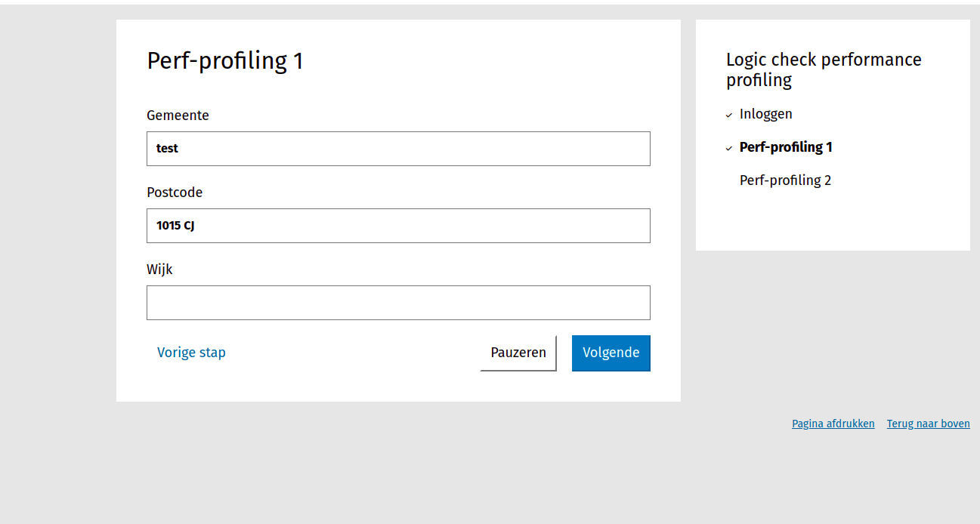Click the Gemeente field containing test
Screen dimensions: 980x524
point(398,149)
